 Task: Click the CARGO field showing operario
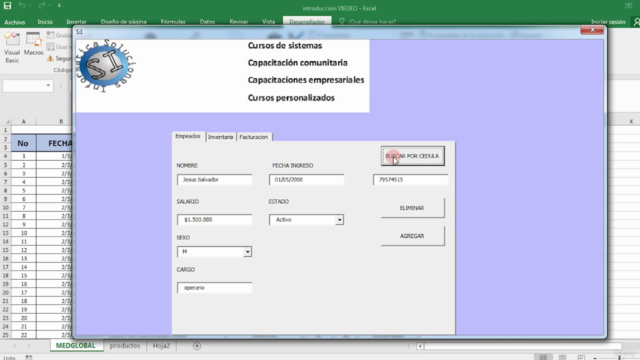(x=215, y=288)
